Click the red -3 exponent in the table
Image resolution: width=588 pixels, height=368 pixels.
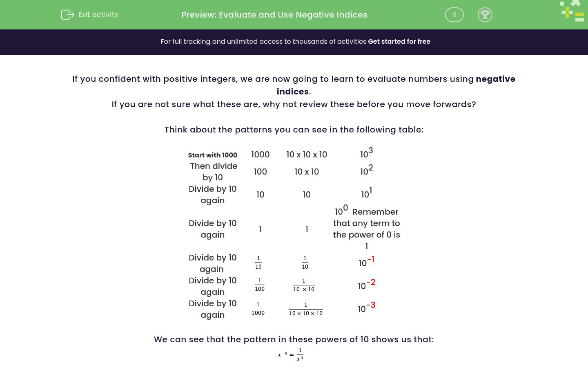coord(371,305)
